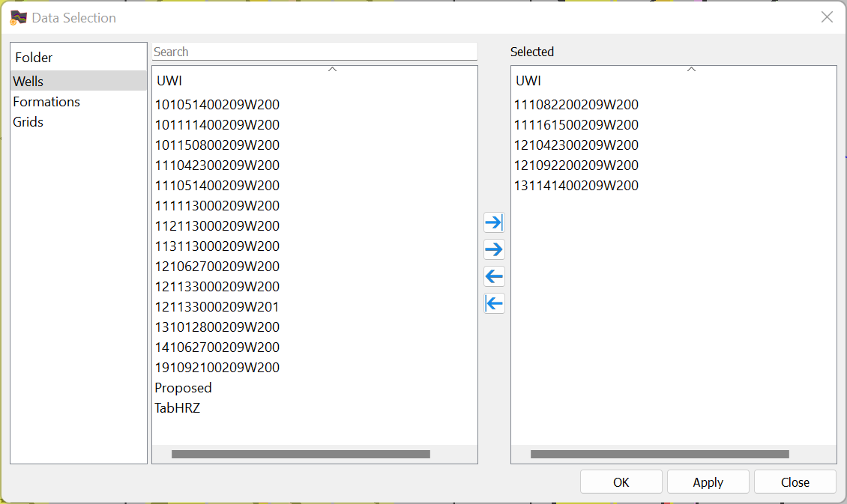This screenshot has width=847, height=504.
Task: Sort the available UWI column
Action: [x=169, y=81]
